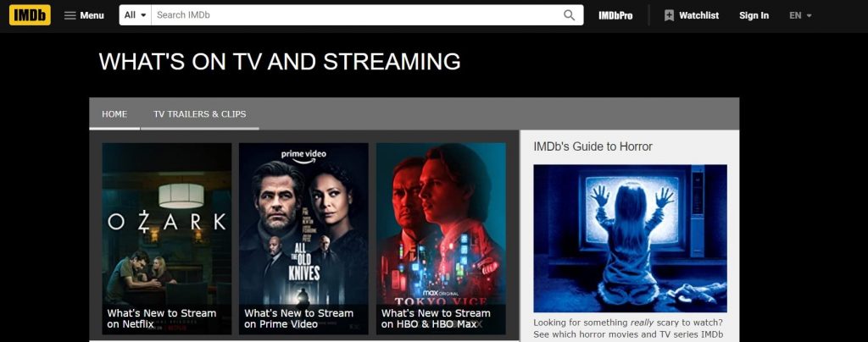Click the Poltergeist horror guide image
Screen dimensions: 868x342
(x=630, y=238)
